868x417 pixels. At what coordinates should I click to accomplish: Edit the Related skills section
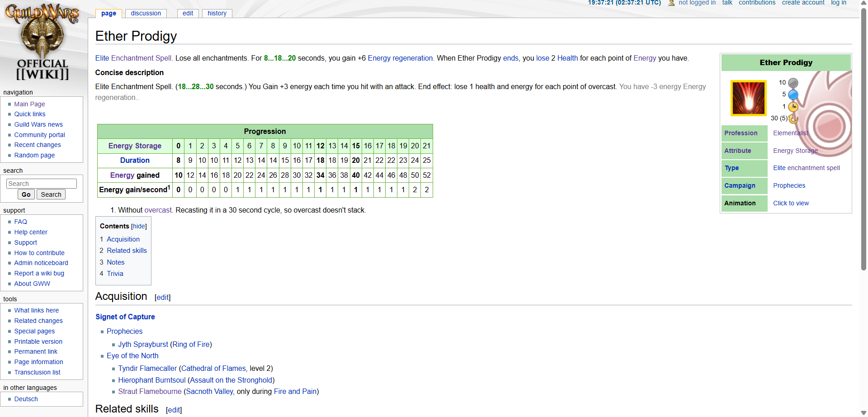[174, 410]
